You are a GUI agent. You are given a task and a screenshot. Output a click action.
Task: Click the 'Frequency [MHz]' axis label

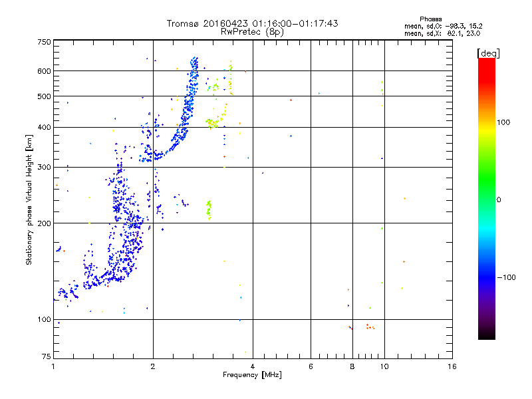[252, 375]
